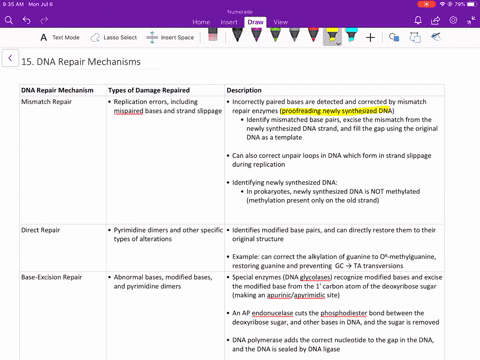480x360 pixels.
Task: Open the notifications bell
Action: (418, 21)
